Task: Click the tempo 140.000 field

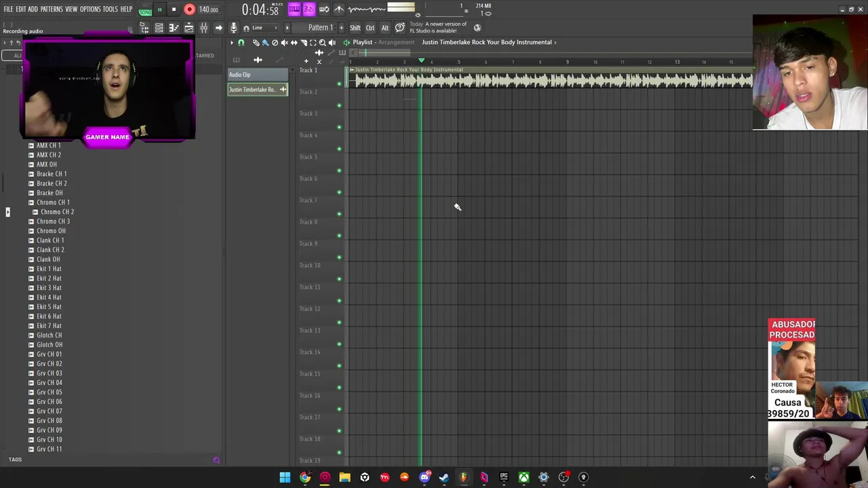Action: click(x=209, y=9)
